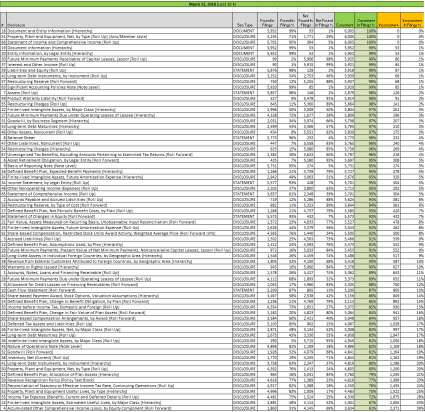425x412 pixels.
Task: Select 'Share-based Payment Award, Stock Options' cell
Action: 119,296
